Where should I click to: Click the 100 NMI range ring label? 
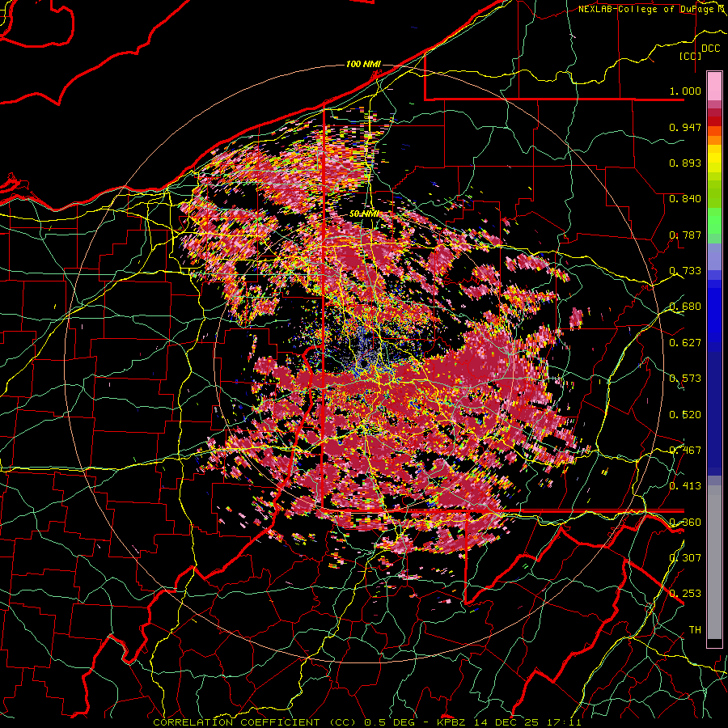tap(363, 64)
